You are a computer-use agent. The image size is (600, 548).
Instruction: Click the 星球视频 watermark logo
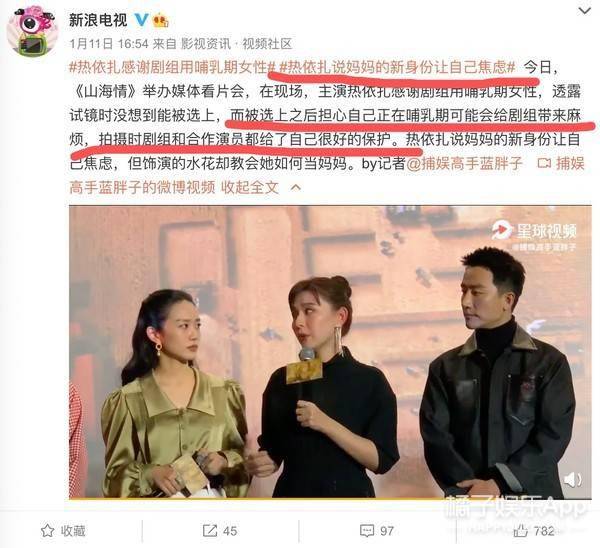coord(534,231)
